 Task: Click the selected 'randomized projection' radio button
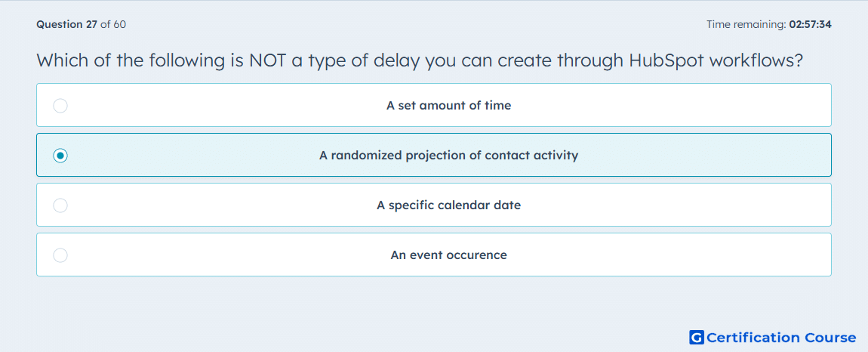tap(60, 156)
